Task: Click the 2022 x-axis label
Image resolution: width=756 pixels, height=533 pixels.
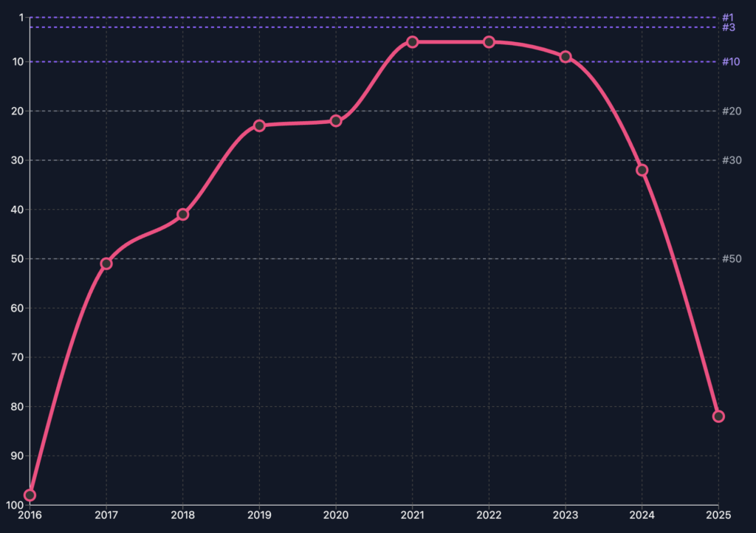Action: [x=489, y=515]
